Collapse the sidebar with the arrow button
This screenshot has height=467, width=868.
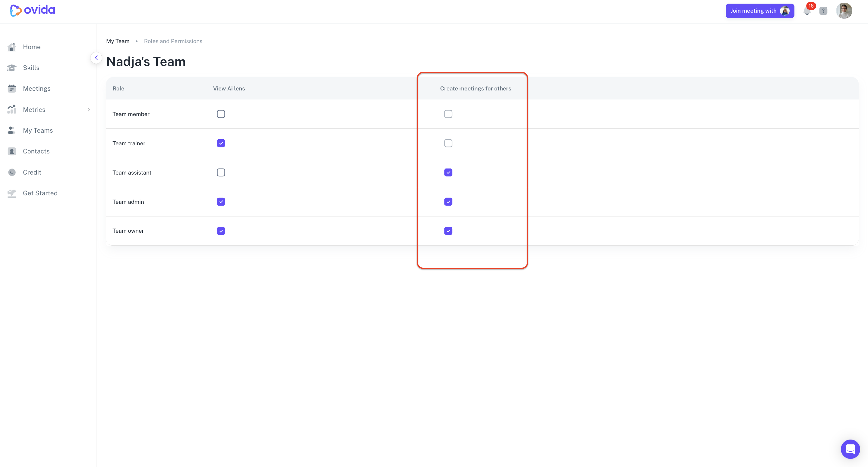pyautogui.click(x=96, y=58)
